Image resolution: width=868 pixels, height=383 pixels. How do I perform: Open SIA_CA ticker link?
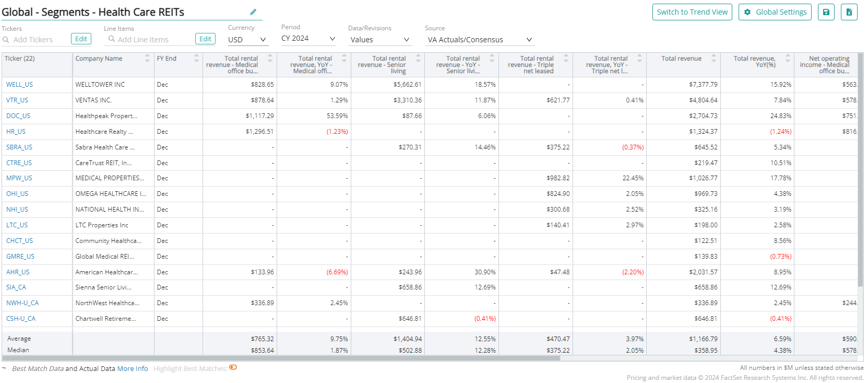(16, 287)
